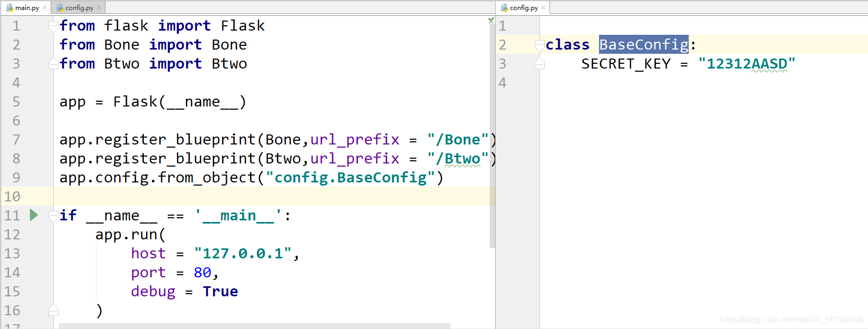Click the "12312AASD" string value
Screen dimensions: 868x329
747,64
